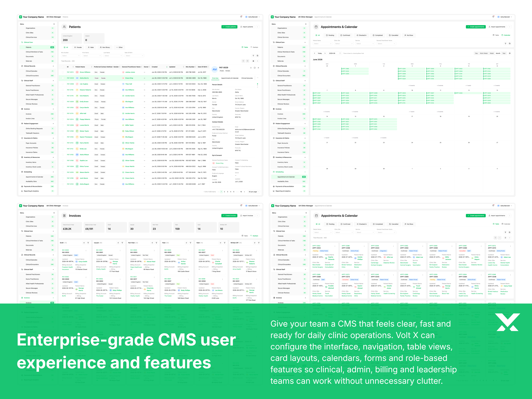The image size is (532, 399).
Task: Open Nhs Number filter dropdown in Patients window
Action: [x=71, y=56]
